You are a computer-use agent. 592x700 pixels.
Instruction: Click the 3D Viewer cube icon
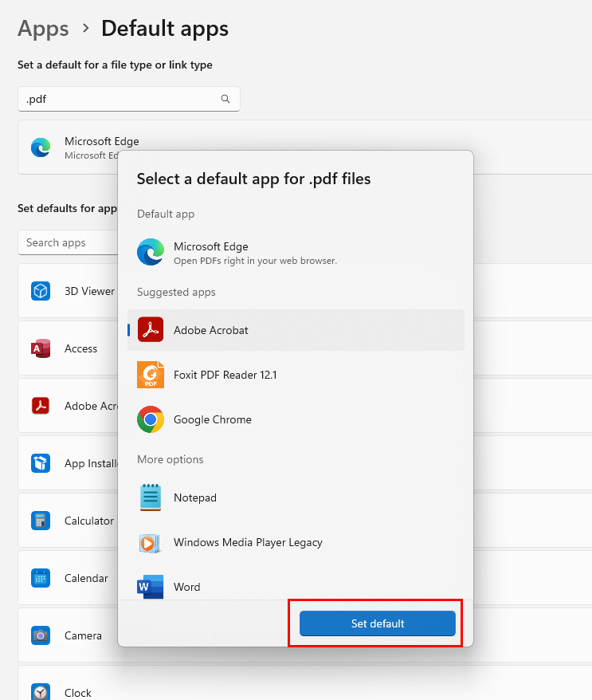tap(41, 291)
